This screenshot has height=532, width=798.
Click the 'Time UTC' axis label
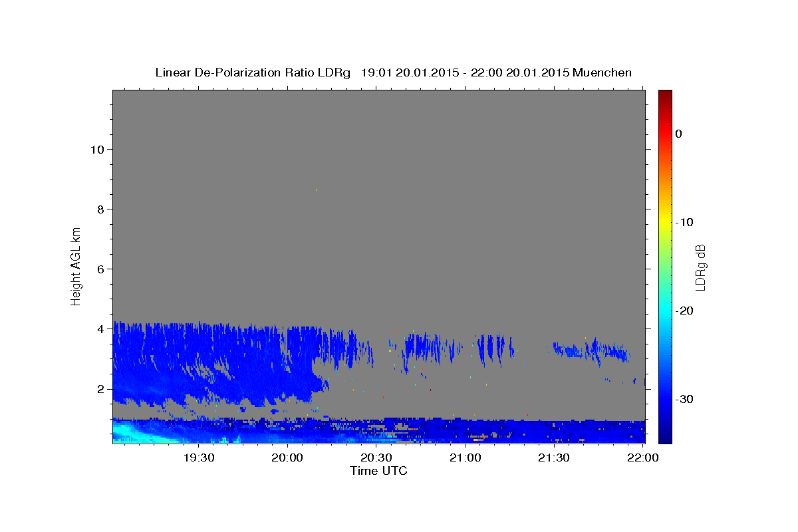click(378, 471)
